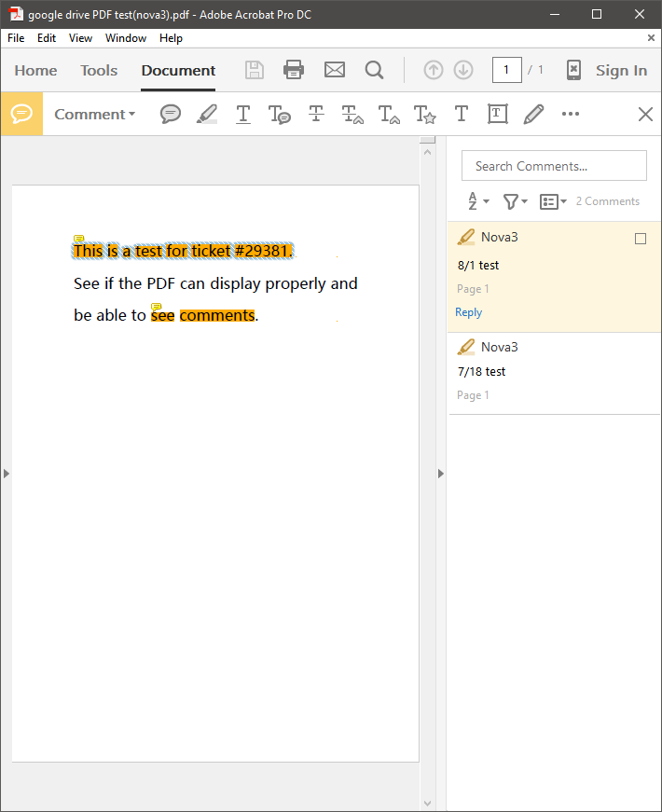Expand the comment options list dropdown
Image resolution: width=662 pixels, height=812 pixels.
553,201
